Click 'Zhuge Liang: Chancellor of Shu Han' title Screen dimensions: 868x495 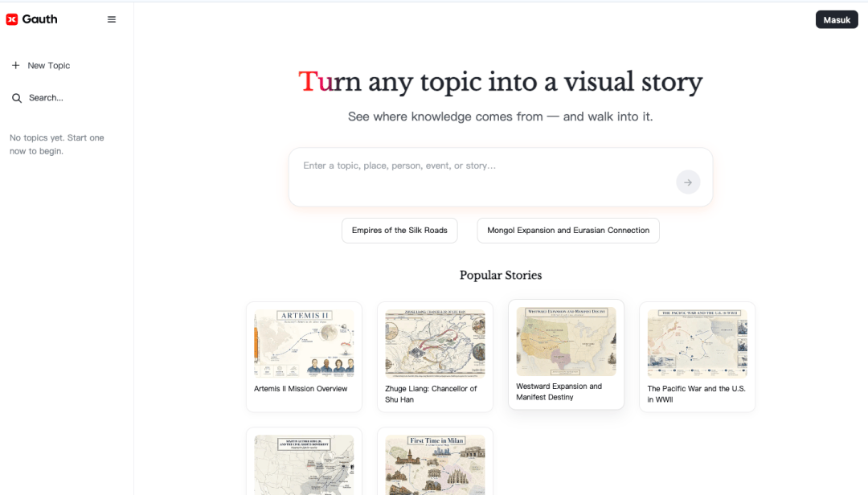431,395
